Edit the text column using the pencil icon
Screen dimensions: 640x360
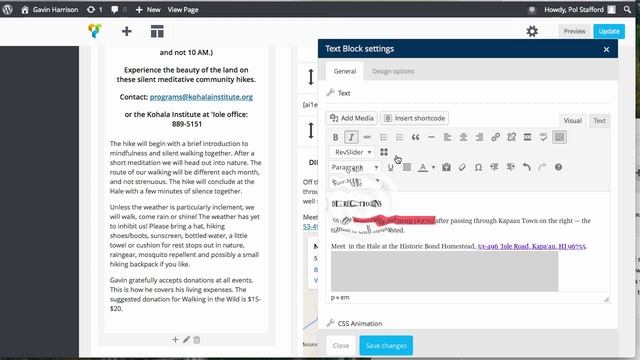(186, 340)
